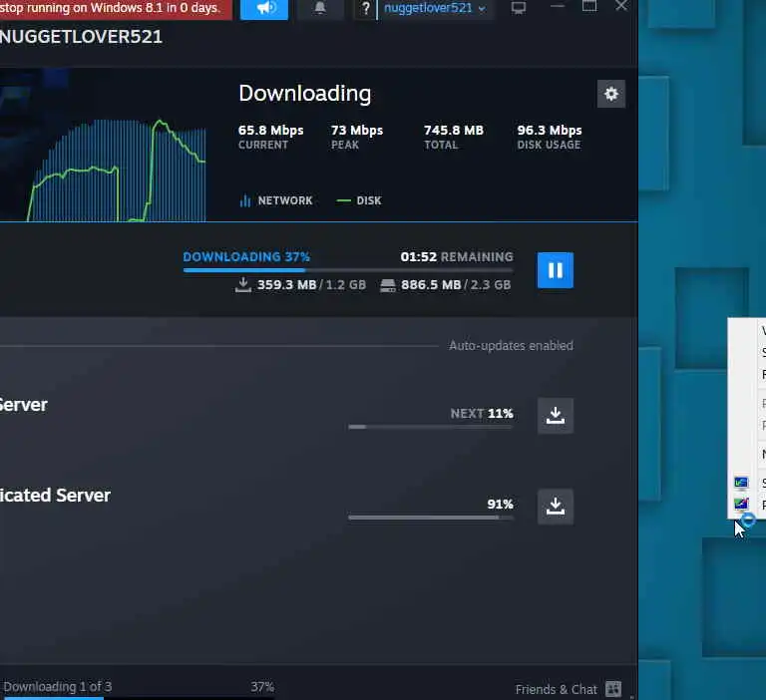
Task: Click the Friends & Chat grid icon
Action: pyautogui.click(x=613, y=689)
